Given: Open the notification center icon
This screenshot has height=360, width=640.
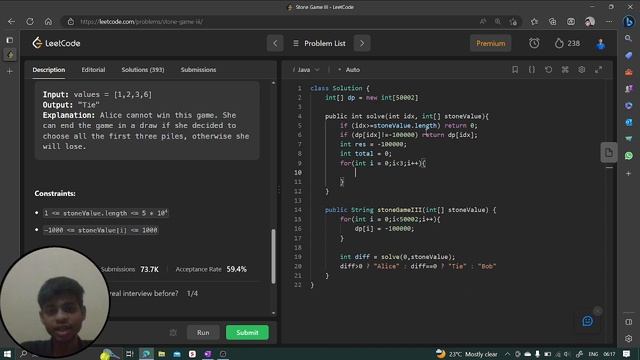Looking at the screenshot, I should tap(627, 354).
